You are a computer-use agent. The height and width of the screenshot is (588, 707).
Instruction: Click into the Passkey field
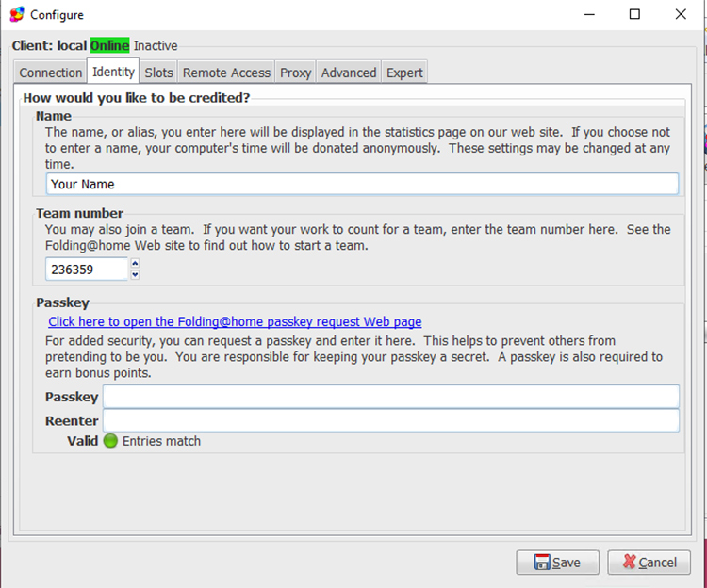(390, 397)
